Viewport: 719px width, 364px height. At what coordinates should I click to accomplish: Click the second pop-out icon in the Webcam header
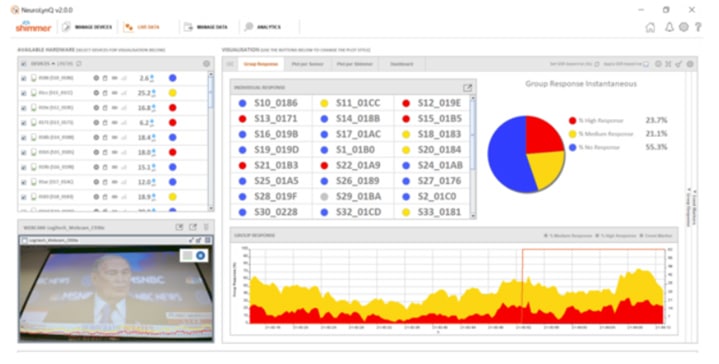[193, 227]
